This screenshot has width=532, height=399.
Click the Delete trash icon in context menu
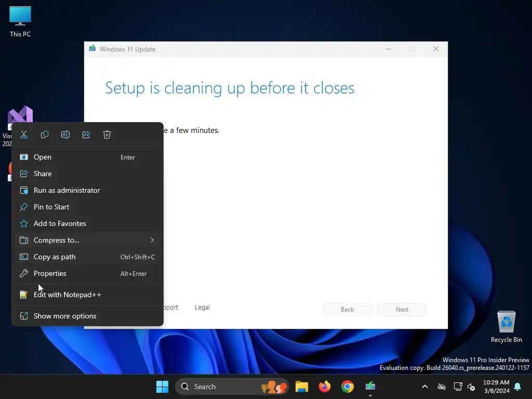coord(107,135)
